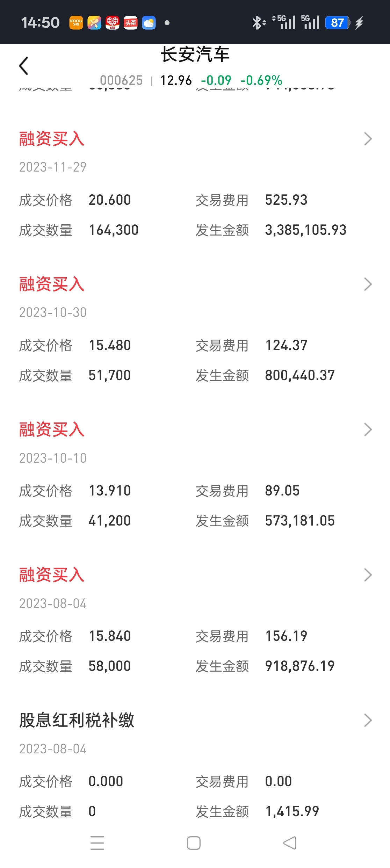Tap the Android recent apps menu icon

pos(97,843)
